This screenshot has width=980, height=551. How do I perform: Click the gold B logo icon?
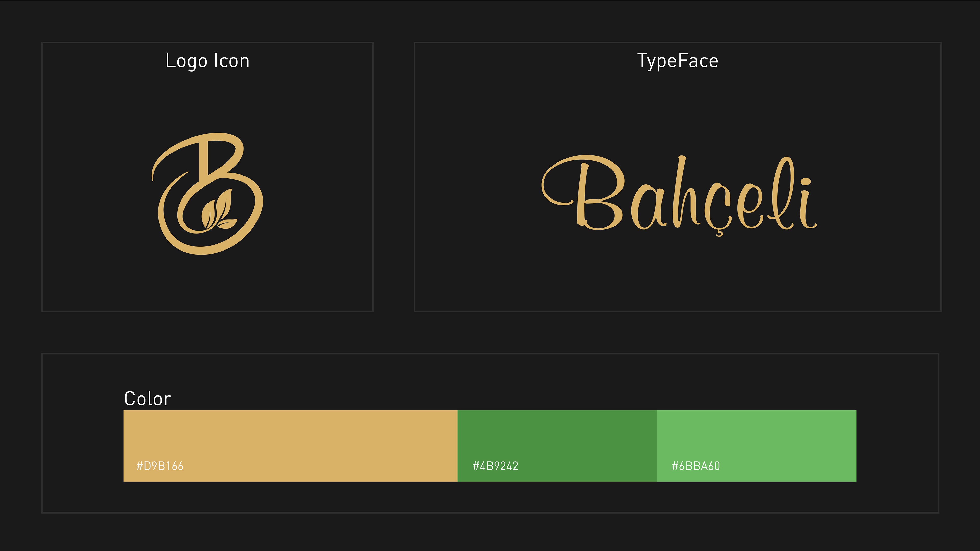pos(207,194)
